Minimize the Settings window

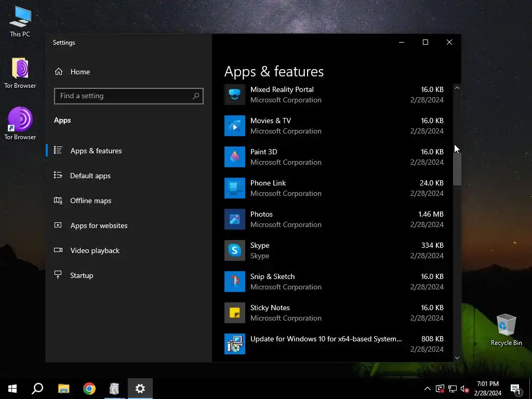click(402, 42)
